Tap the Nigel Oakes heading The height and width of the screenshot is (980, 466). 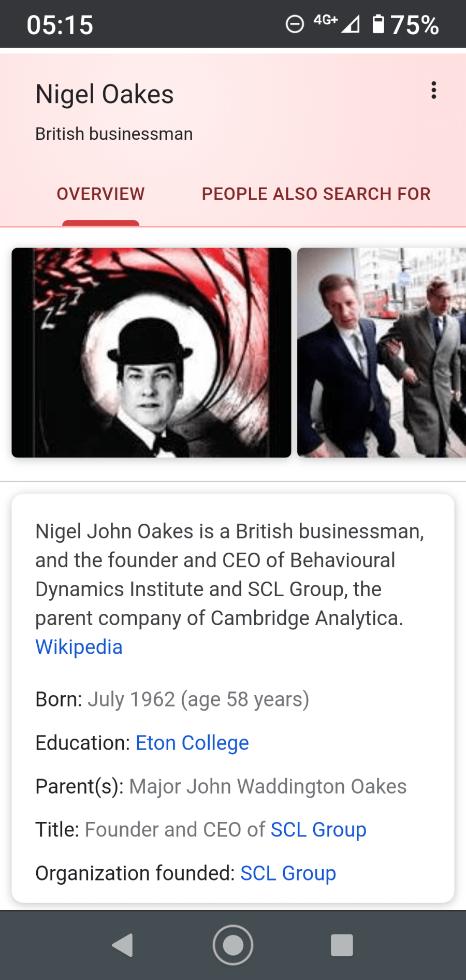point(105,95)
